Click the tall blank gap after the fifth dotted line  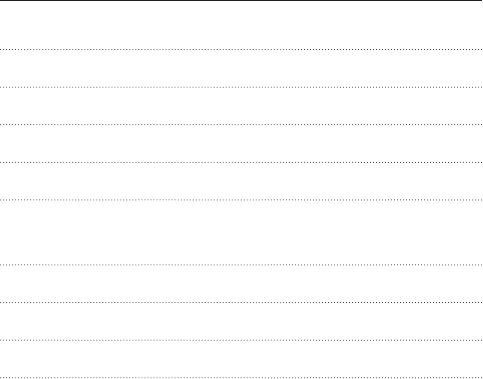tap(241, 233)
